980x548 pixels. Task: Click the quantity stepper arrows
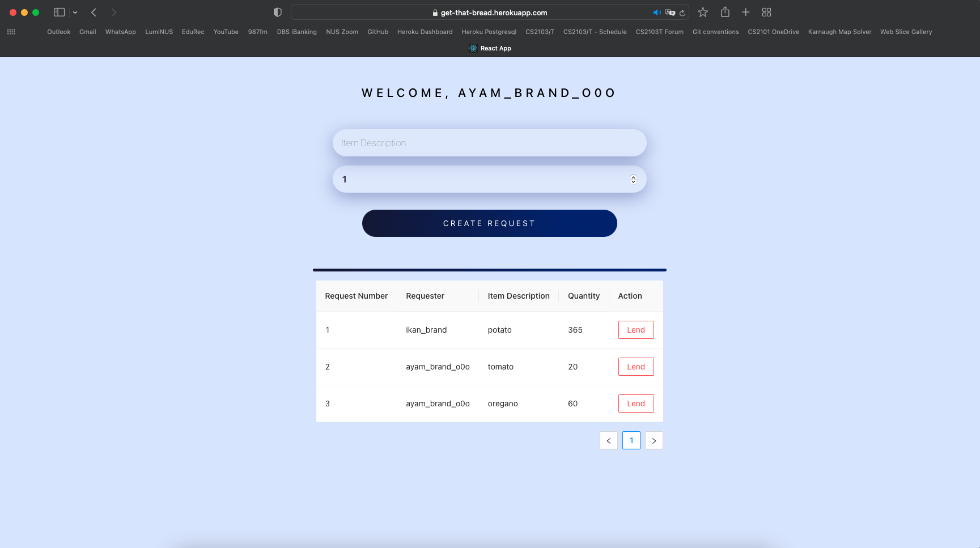pyautogui.click(x=633, y=179)
